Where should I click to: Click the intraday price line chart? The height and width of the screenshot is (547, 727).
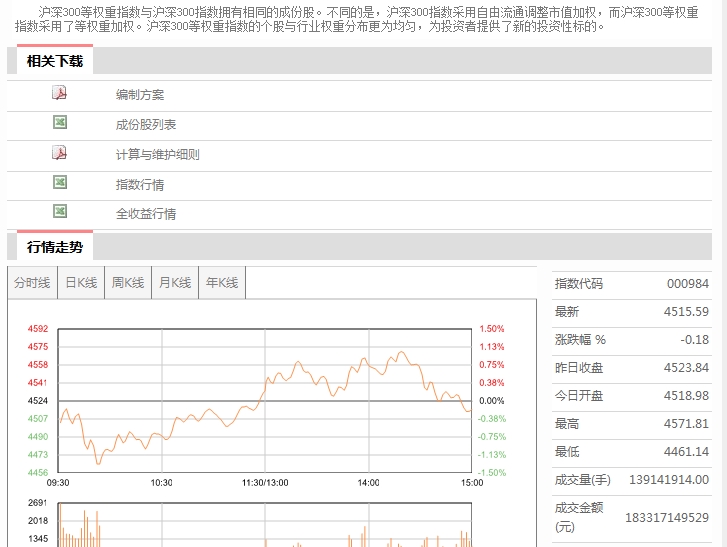(265, 401)
